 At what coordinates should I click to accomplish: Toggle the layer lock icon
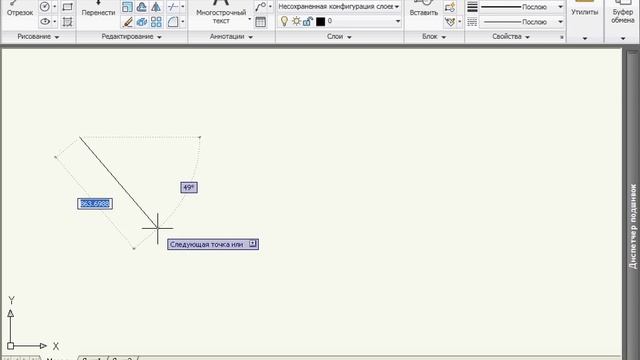pyautogui.click(x=308, y=21)
